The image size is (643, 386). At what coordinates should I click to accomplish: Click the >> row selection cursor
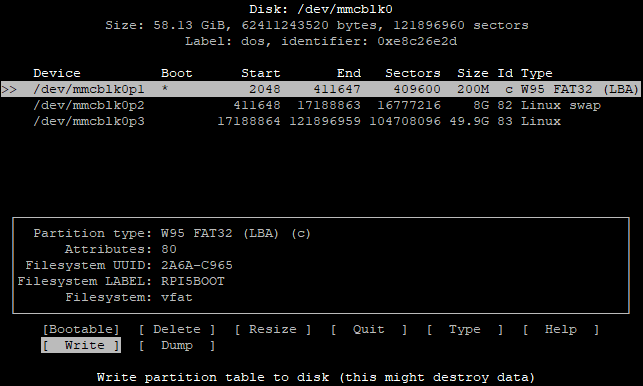(9, 89)
